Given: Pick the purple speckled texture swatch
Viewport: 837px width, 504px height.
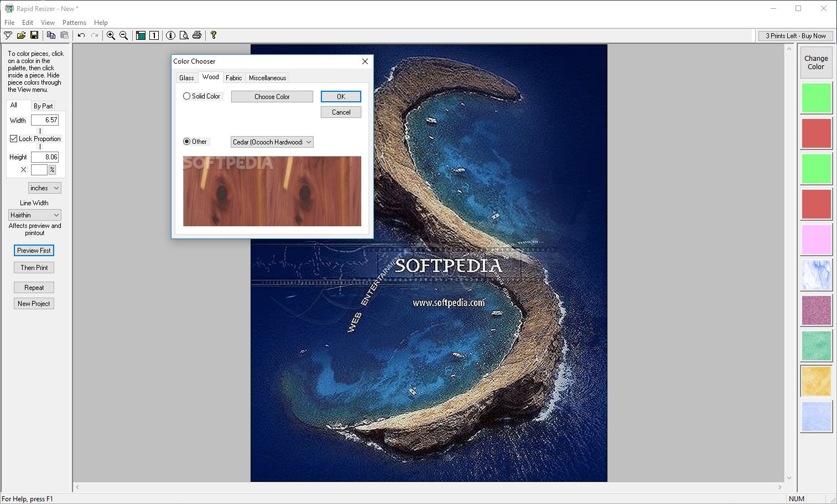Looking at the screenshot, I should click(x=816, y=310).
